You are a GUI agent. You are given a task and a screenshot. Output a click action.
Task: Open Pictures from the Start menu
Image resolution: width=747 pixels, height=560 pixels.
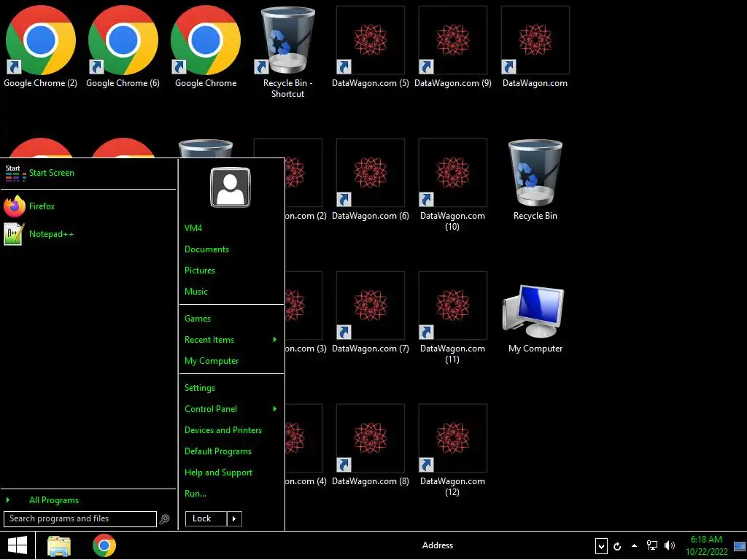(200, 271)
